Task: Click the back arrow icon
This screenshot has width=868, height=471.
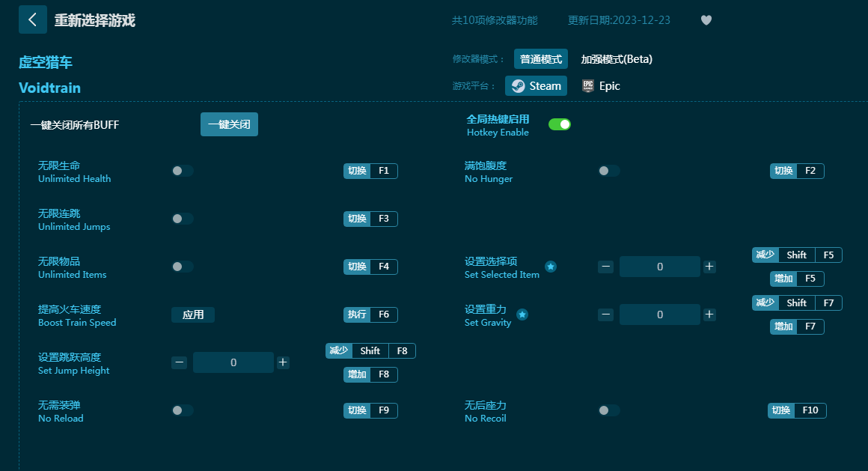Action: pyautogui.click(x=32, y=19)
